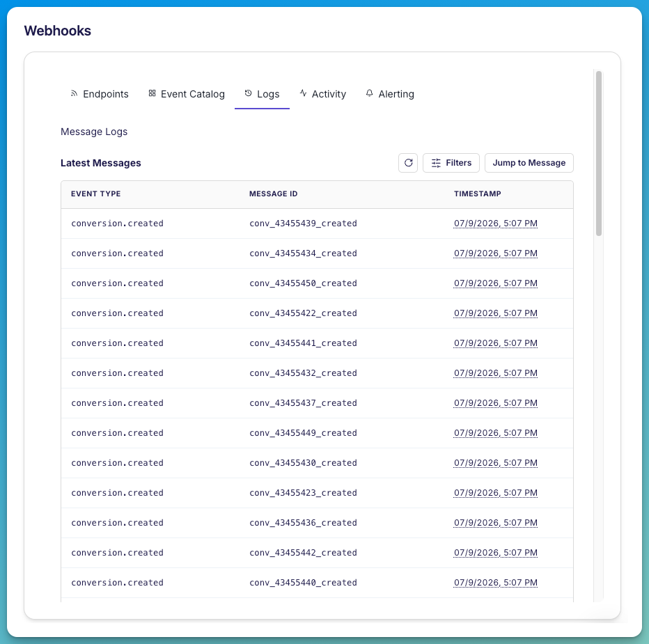Open message conv_43455449_created
Image resolution: width=649 pixels, height=644 pixels.
click(x=303, y=433)
